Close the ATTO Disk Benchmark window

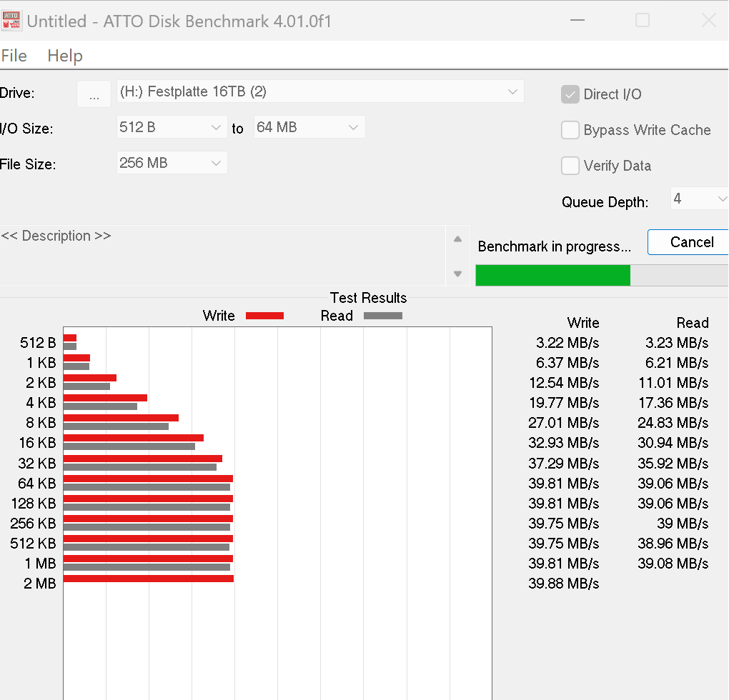click(708, 20)
